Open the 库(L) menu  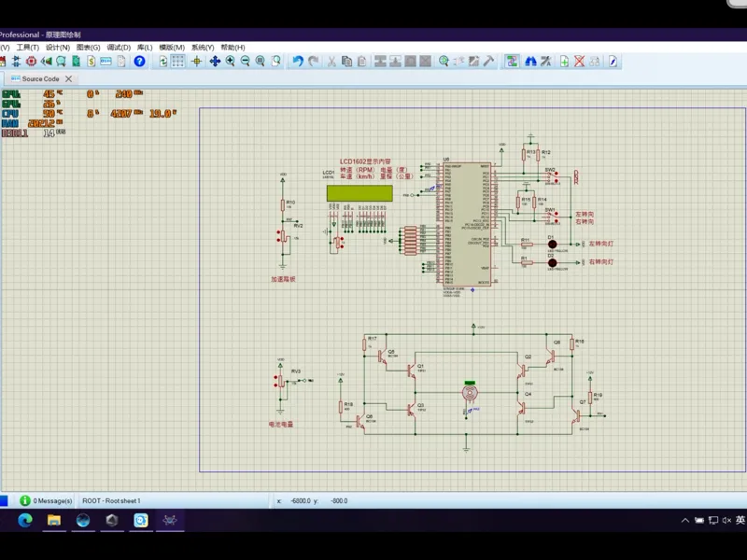pyautogui.click(x=145, y=48)
